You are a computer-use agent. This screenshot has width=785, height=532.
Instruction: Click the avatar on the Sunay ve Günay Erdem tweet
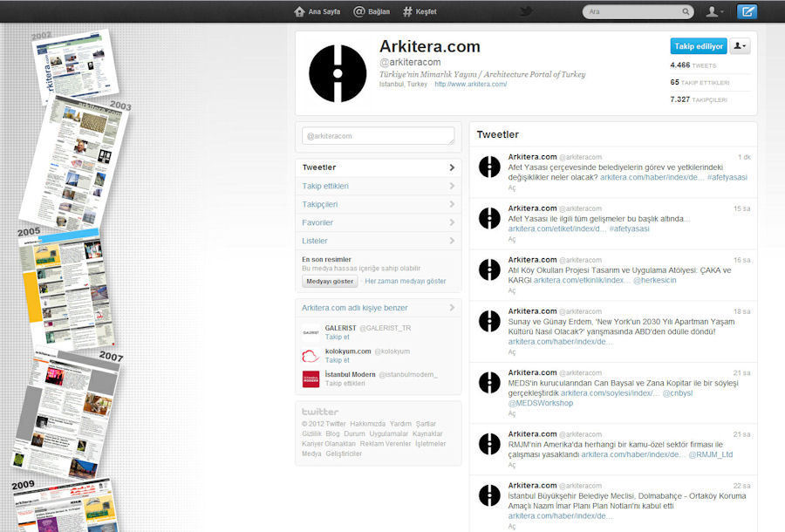pyautogui.click(x=489, y=321)
